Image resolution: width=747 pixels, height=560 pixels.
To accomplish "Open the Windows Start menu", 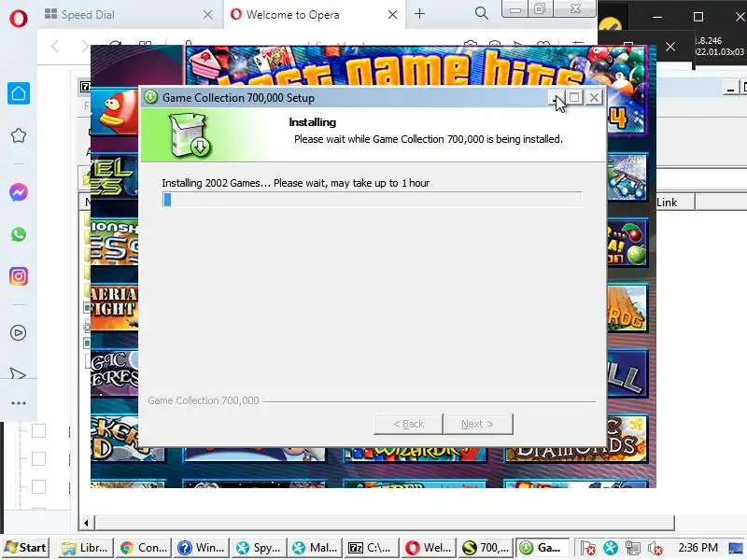I will 26,548.
